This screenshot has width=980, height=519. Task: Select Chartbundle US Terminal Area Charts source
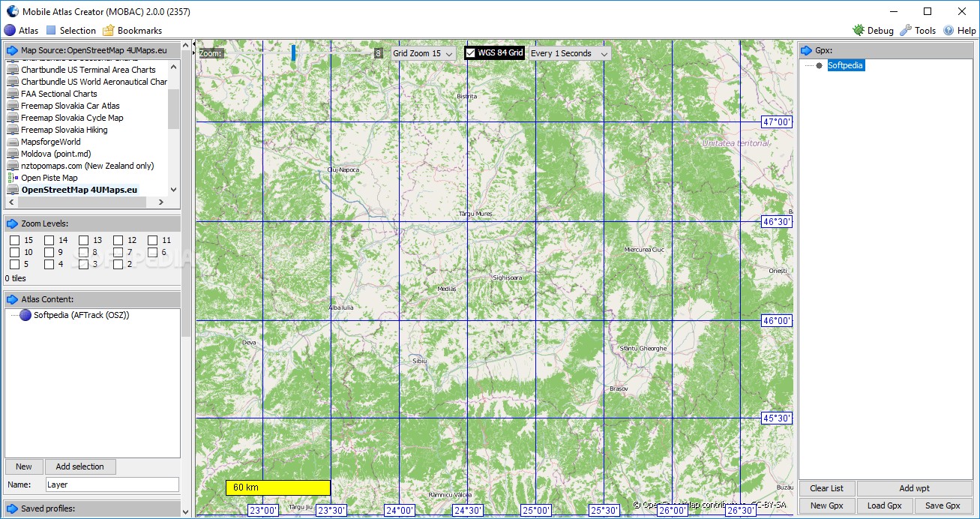click(88, 70)
